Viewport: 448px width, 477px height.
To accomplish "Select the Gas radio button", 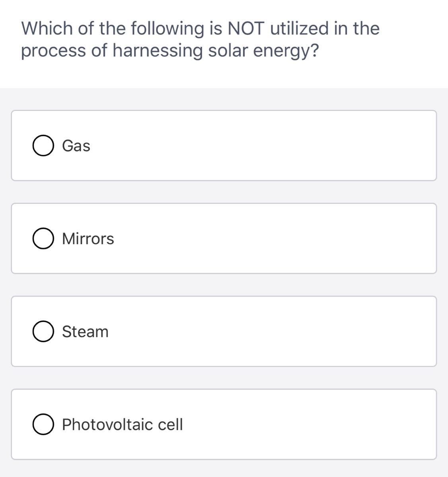I will [43, 146].
